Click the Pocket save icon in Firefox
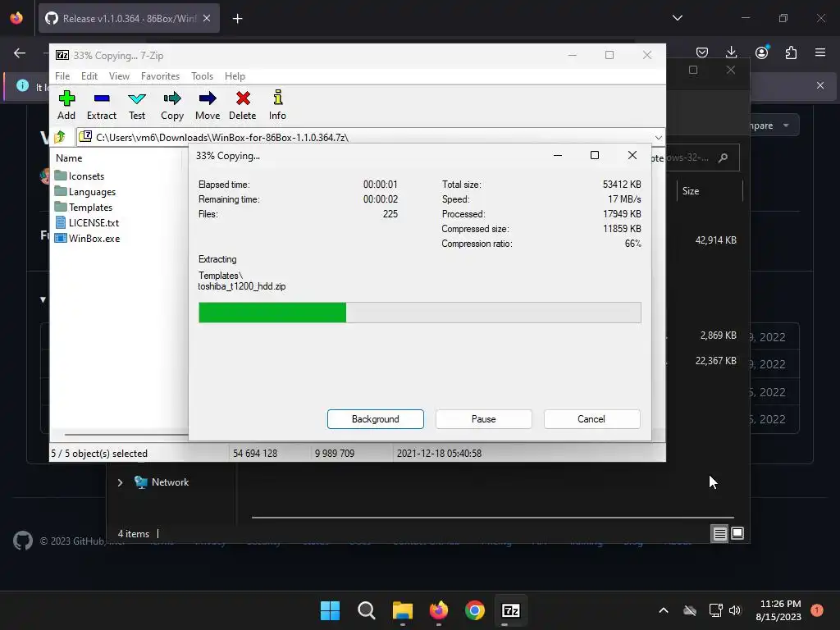Image resolution: width=840 pixels, height=630 pixels. pyautogui.click(x=702, y=52)
